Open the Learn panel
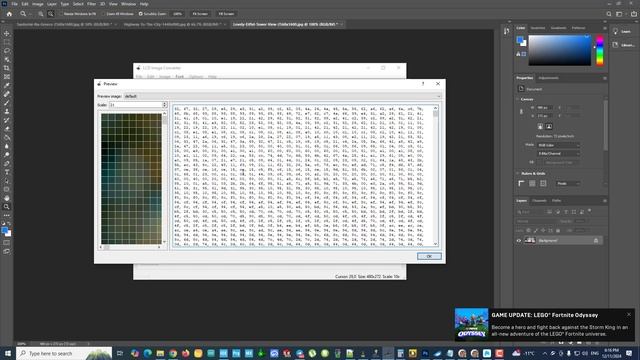Viewport: 640px width, 360px height. (622, 31)
